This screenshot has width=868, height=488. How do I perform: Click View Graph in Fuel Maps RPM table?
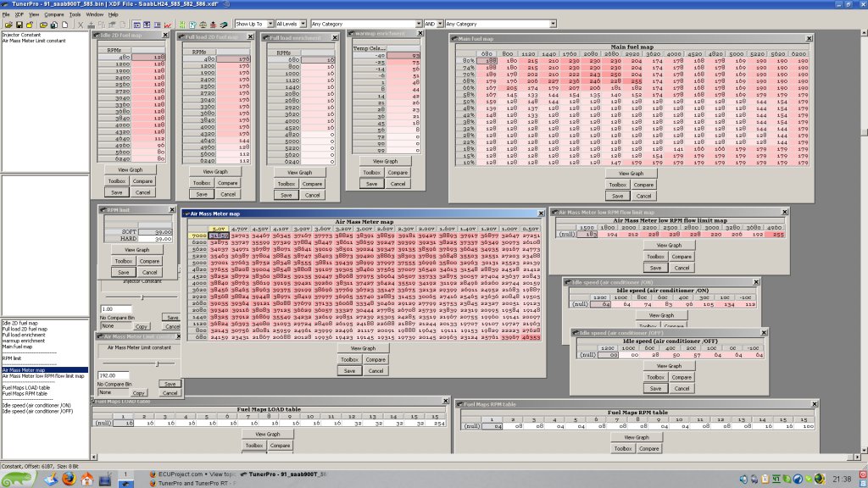point(636,437)
